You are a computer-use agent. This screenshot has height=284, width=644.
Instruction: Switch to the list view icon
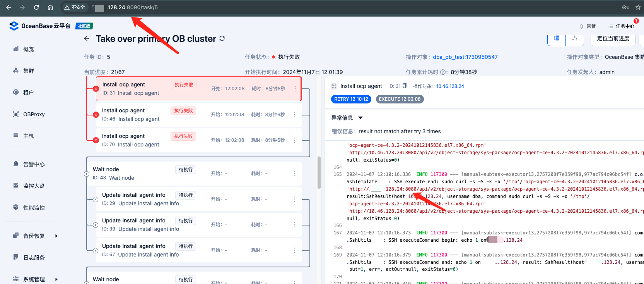coord(557,38)
